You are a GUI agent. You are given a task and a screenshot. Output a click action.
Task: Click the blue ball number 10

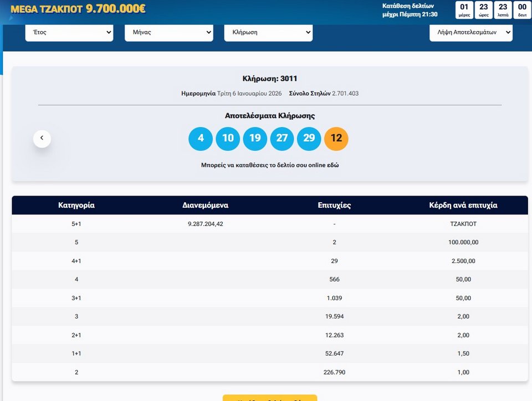228,138
